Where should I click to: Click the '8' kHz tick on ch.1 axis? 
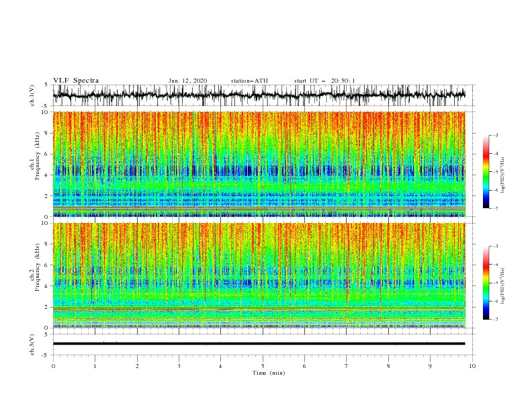[48, 133]
